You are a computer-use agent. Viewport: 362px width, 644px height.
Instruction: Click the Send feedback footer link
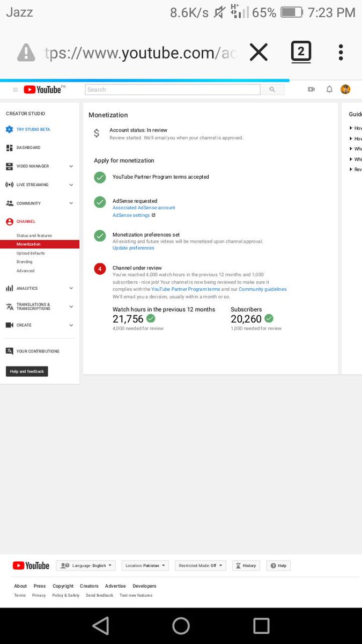tap(100, 595)
